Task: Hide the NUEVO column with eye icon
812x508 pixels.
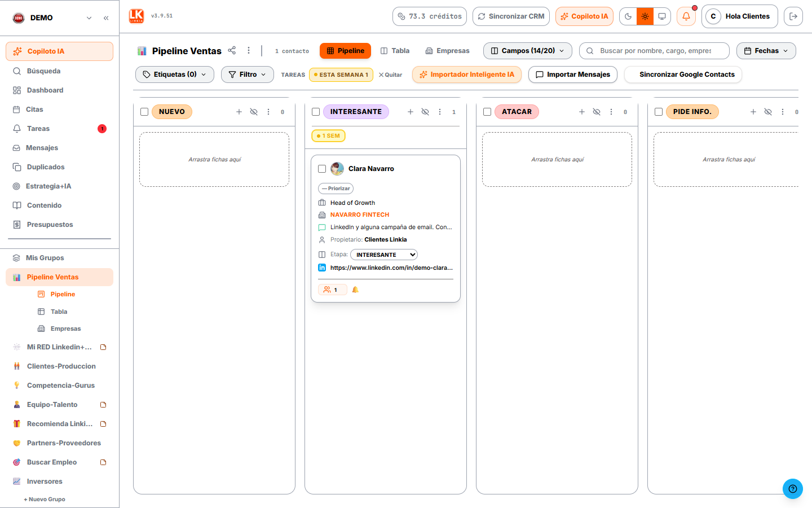Action: tap(254, 112)
